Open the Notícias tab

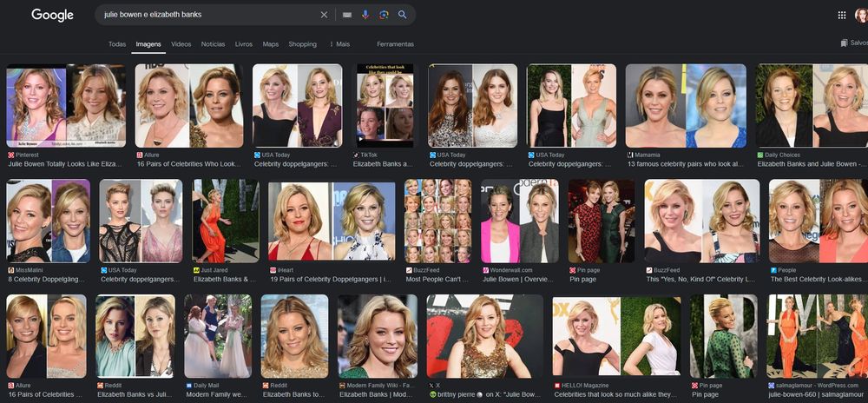coord(214,44)
